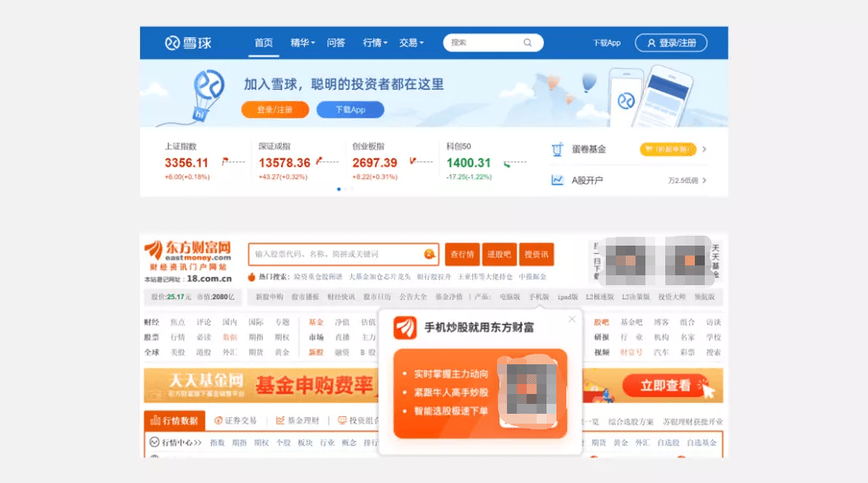This screenshot has height=483, width=868.
Task: Click the orange search icon in Eastmoney search box
Action: pos(429,254)
